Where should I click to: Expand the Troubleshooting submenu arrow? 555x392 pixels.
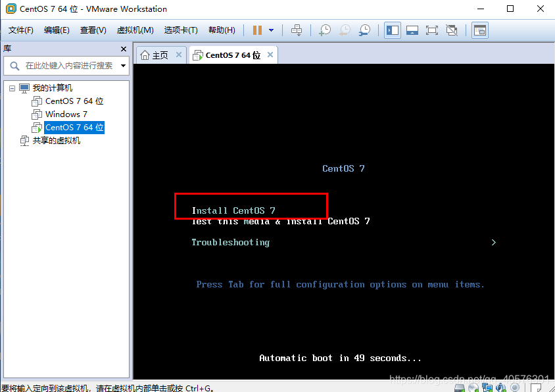click(494, 243)
